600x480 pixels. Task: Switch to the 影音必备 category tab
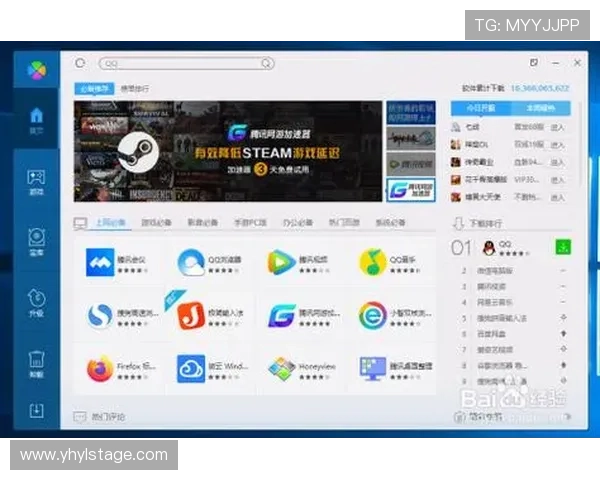202,222
